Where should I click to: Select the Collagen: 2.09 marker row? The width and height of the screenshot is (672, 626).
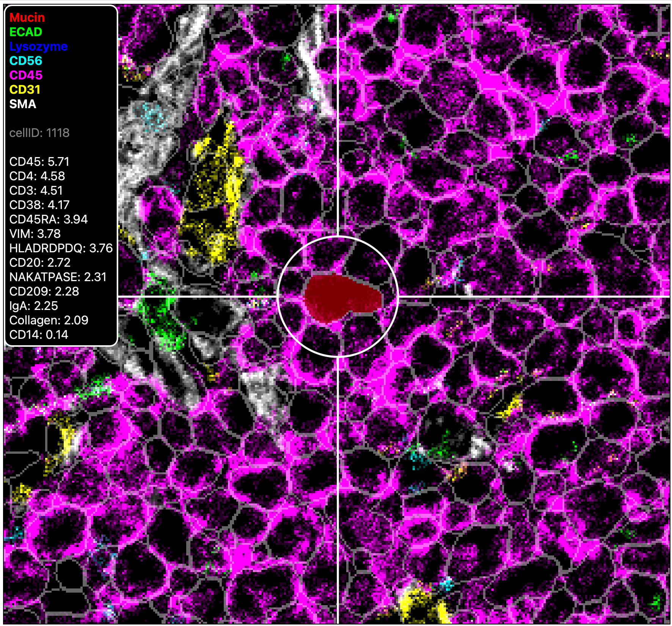[x=49, y=320]
